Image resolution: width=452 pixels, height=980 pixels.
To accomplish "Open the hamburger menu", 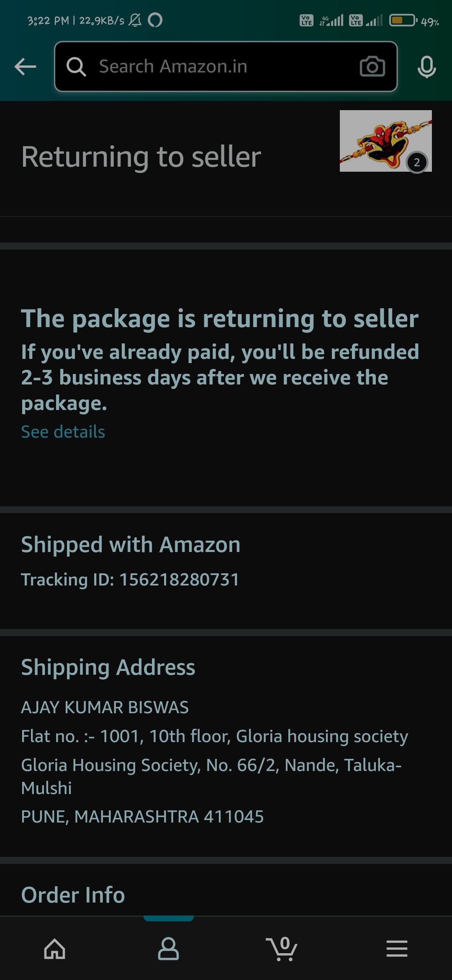I will (x=397, y=949).
